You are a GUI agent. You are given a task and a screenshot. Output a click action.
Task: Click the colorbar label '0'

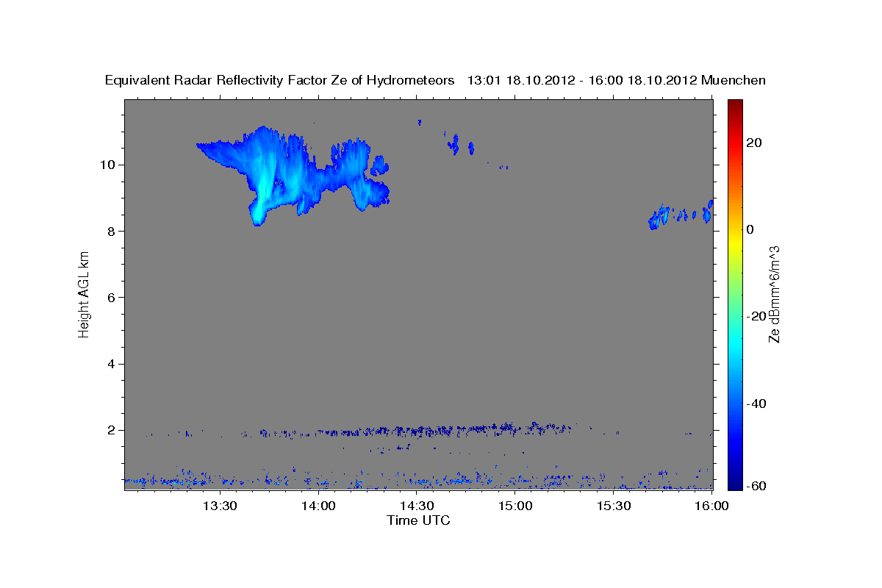click(750, 229)
